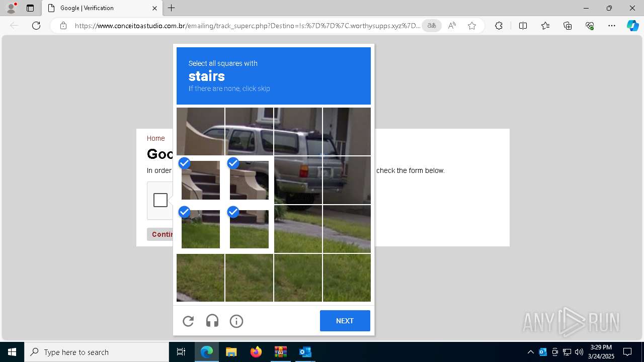
Task: Open the Favorites list
Action: [x=545, y=26]
